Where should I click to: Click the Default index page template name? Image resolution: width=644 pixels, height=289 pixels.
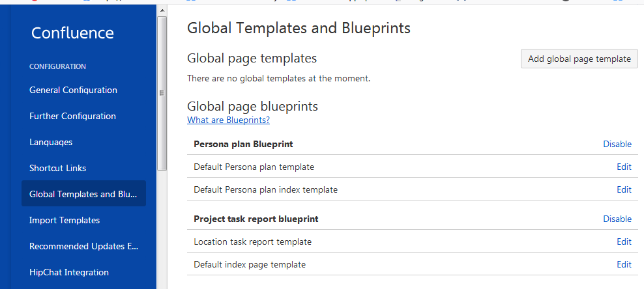coord(250,264)
